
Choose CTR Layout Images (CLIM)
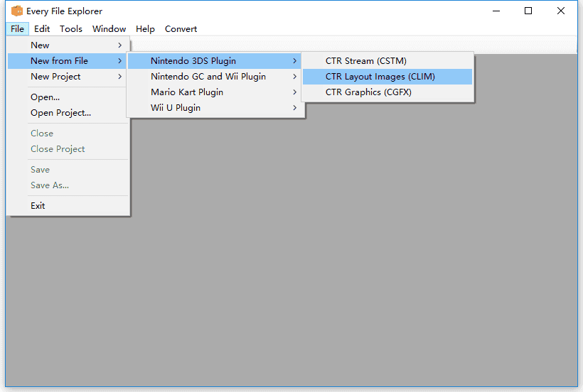tap(387, 77)
